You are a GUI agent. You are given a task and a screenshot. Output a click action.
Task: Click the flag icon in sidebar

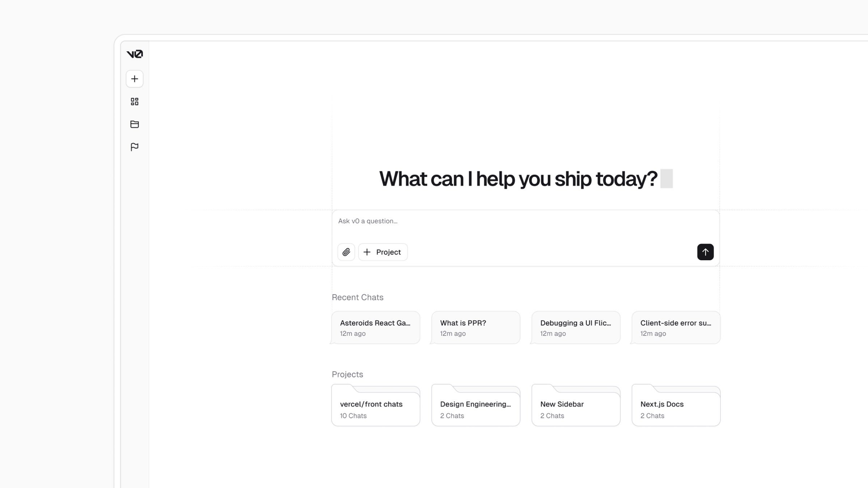coord(135,147)
